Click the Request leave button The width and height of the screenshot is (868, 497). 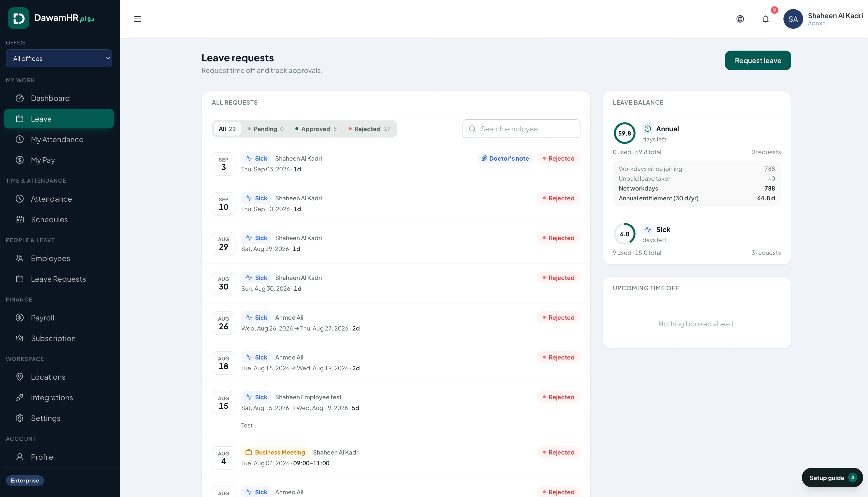click(758, 60)
